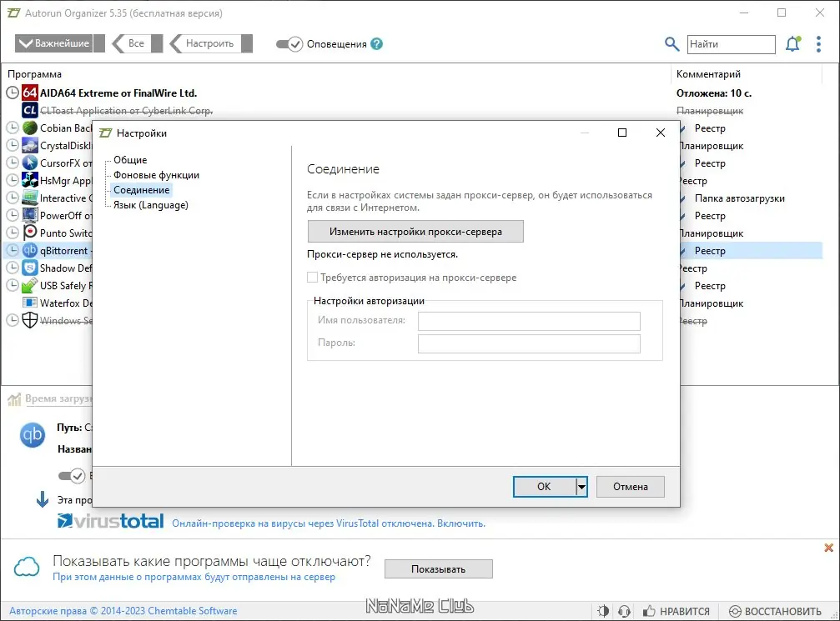
Task: Click the Cobian Backup green icon
Action: click(x=29, y=128)
